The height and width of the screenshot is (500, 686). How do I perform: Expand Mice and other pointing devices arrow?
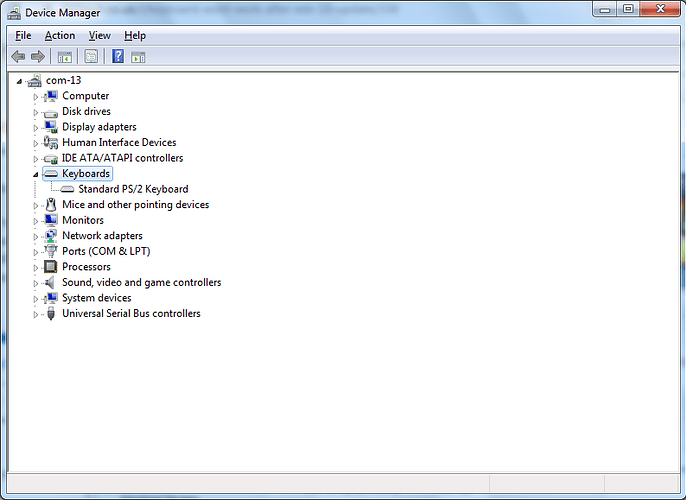pos(36,206)
